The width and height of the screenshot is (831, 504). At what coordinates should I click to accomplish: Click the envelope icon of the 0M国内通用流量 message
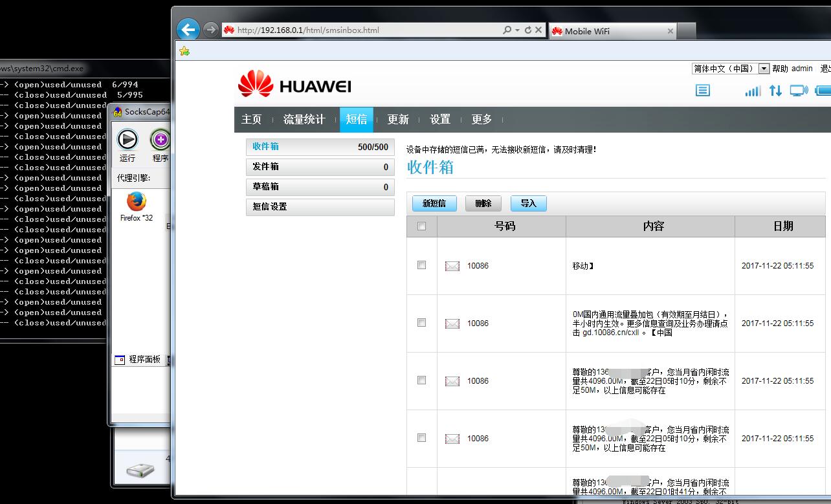tap(452, 323)
